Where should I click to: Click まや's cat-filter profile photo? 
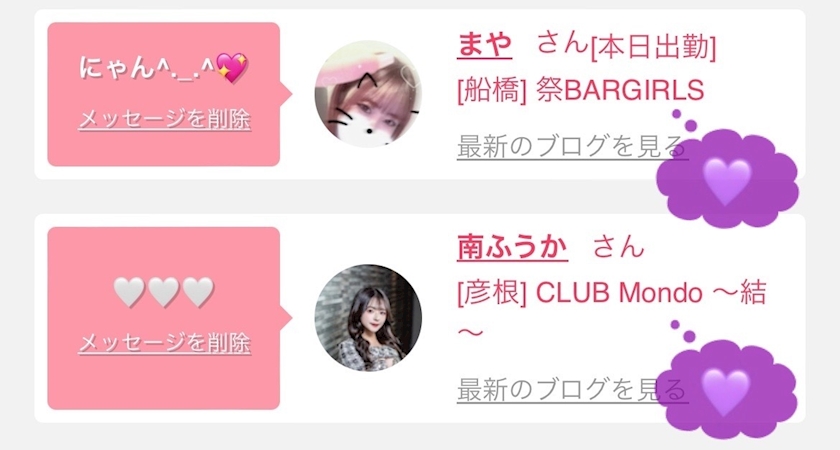pyautogui.click(x=368, y=94)
